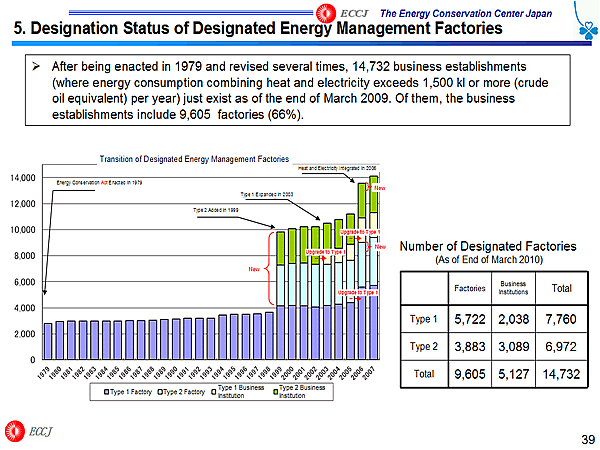Viewport: 600px width, 450px height.
Task: Click table cell 14,732 in the Total row
Action: 561,374
